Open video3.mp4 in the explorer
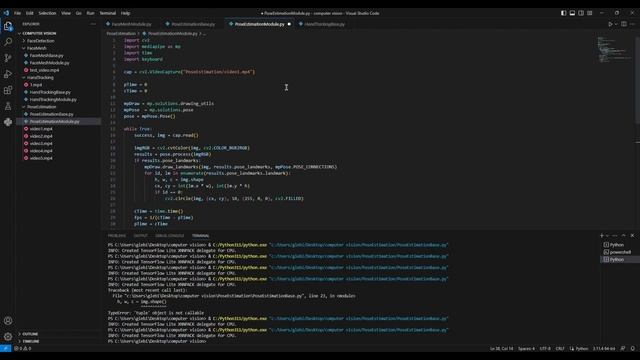 (41, 144)
